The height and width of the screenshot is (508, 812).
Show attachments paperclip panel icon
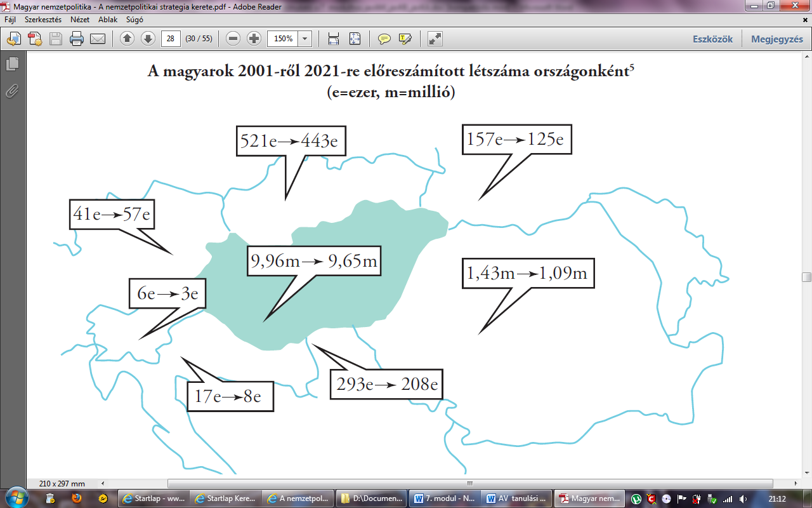[x=13, y=91]
